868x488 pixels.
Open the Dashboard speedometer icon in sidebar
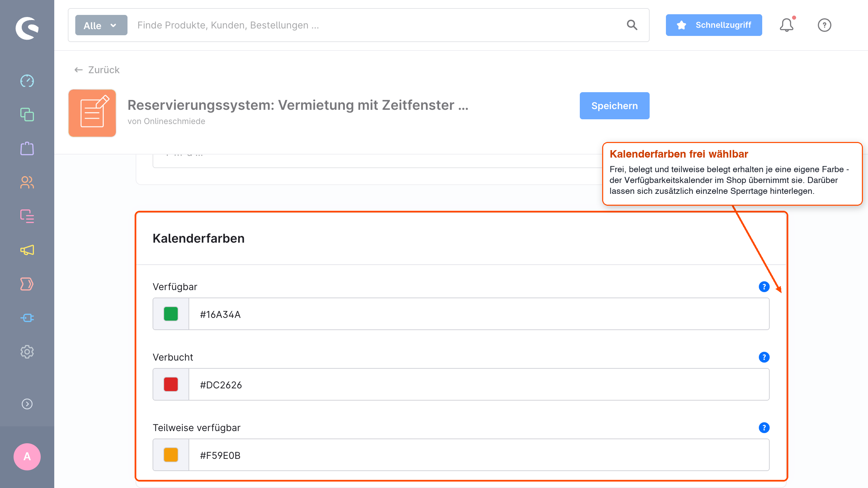pos(27,81)
